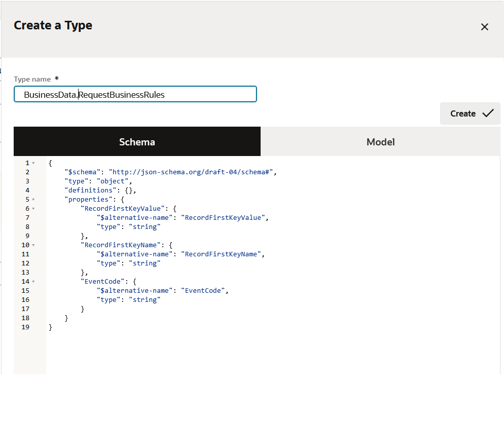Fold the RecordFirstKeyValue block at line 6
Image resolution: width=504 pixels, height=423 pixels.
pyautogui.click(x=33, y=209)
